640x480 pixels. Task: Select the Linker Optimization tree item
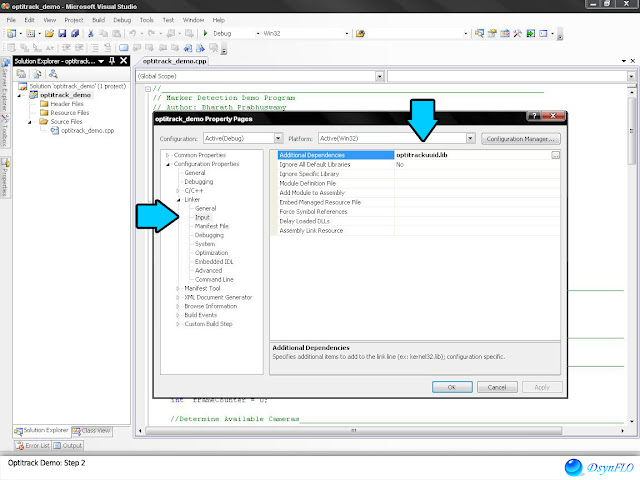(x=211, y=253)
